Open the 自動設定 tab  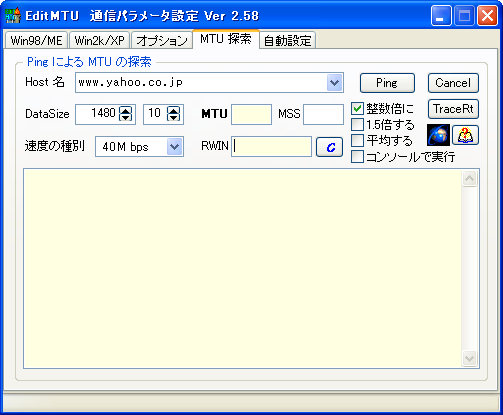288,40
